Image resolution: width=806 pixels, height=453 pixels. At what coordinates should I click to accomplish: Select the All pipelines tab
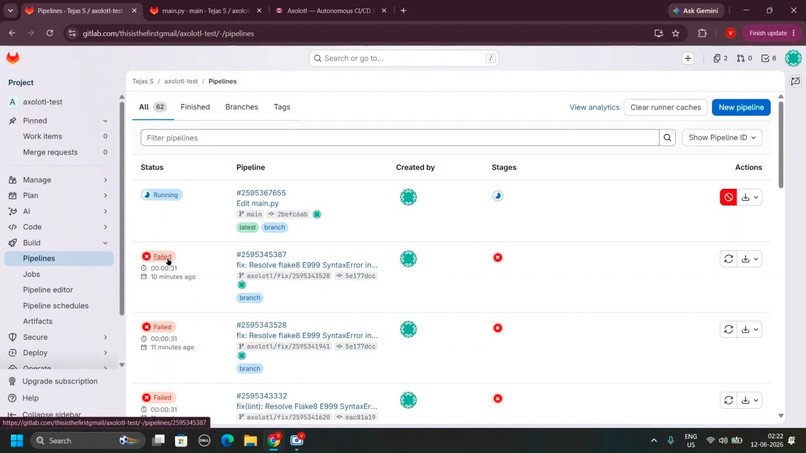tap(152, 107)
